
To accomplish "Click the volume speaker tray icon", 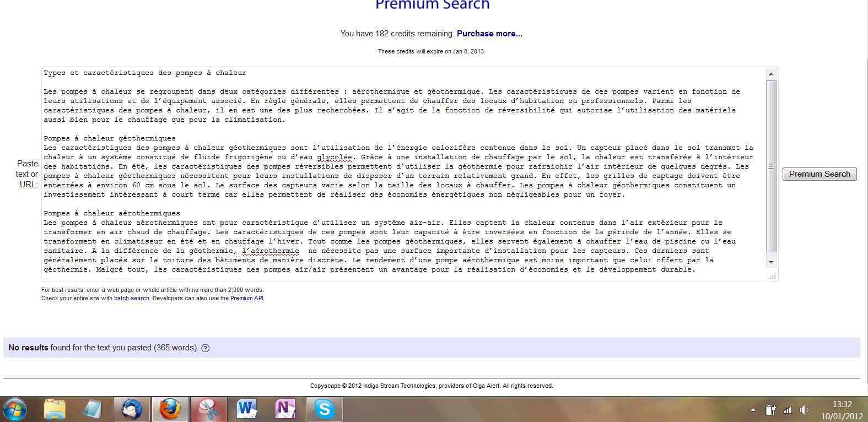I will (x=804, y=410).
